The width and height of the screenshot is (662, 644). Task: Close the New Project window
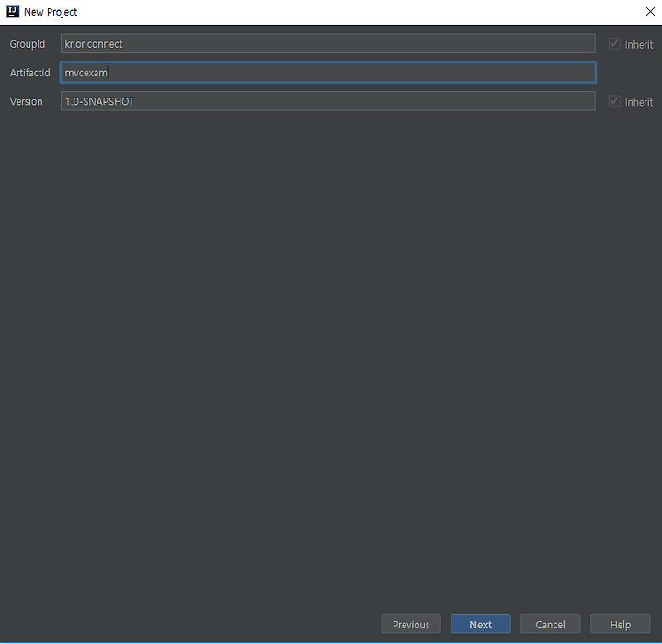650,12
